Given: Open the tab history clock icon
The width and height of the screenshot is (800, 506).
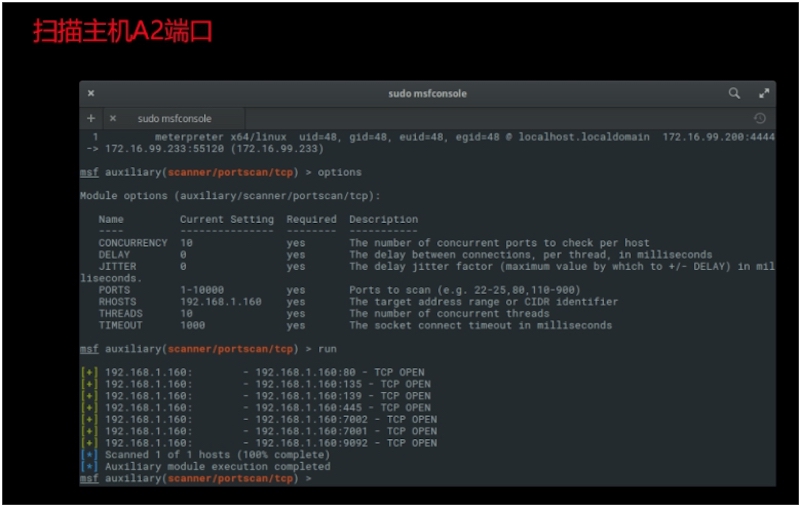Looking at the screenshot, I should (x=760, y=118).
